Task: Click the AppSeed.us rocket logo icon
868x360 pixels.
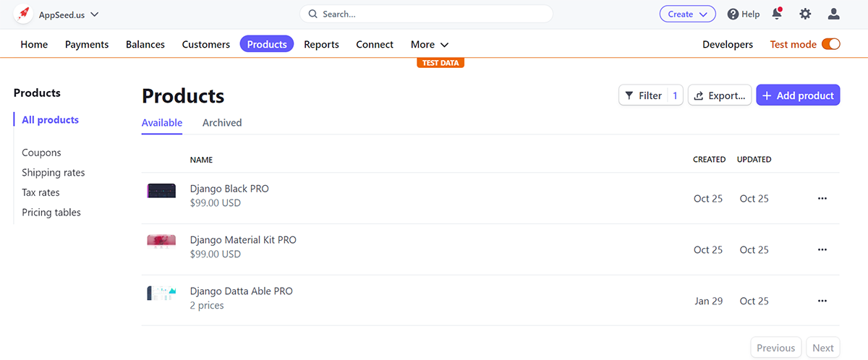Action: 24,14
